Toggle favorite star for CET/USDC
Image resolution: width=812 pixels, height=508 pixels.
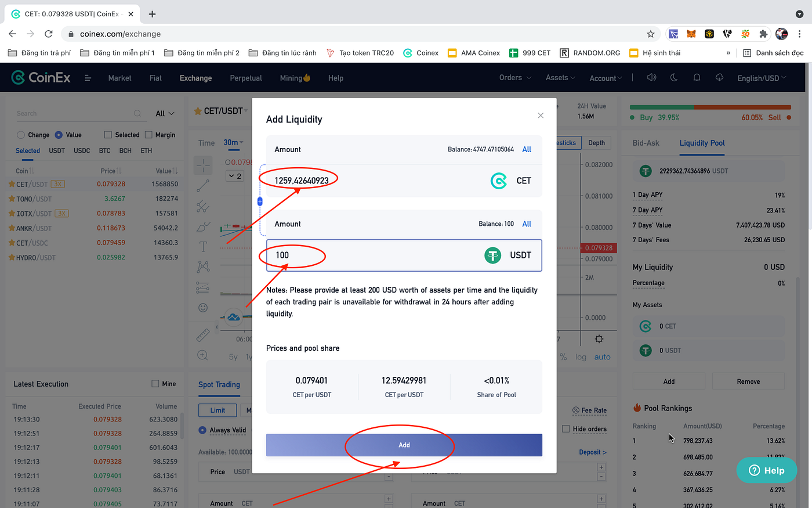12,243
